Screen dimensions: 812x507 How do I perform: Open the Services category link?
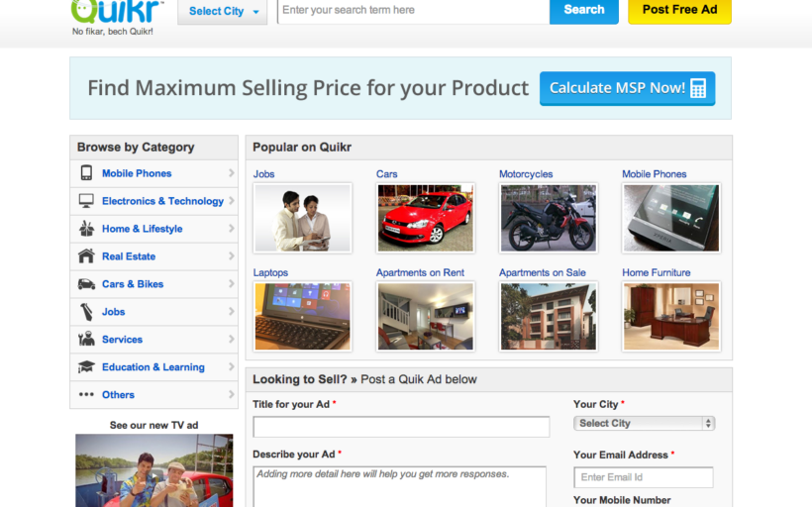click(x=122, y=340)
